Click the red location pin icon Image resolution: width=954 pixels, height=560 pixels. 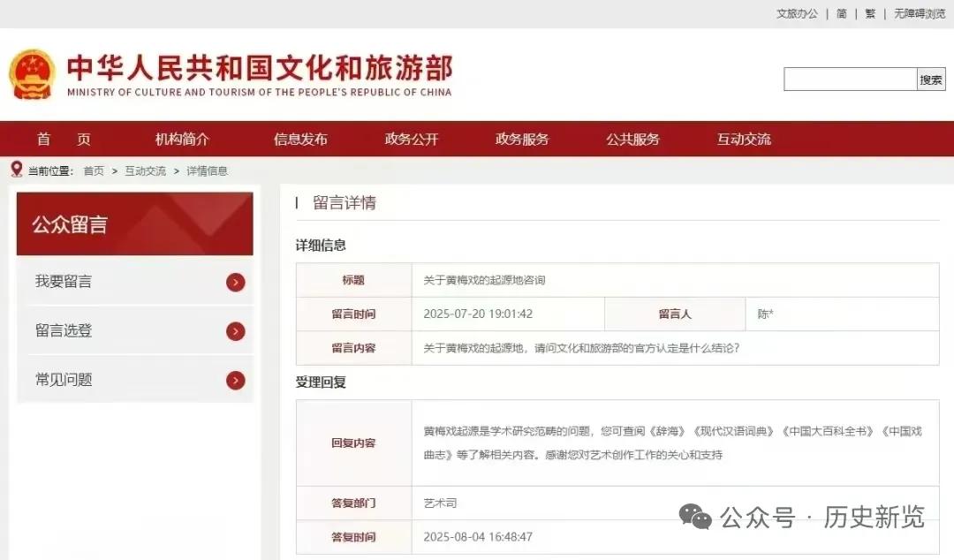[x=17, y=170]
